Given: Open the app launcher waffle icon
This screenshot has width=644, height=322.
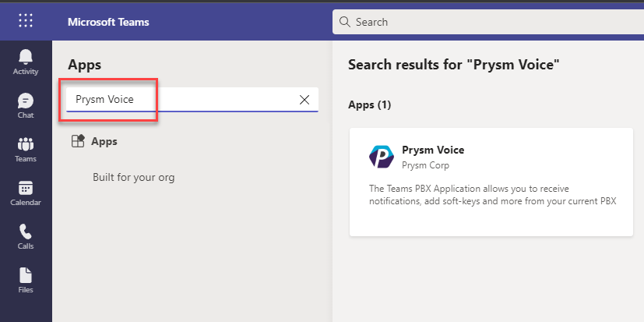Looking at the screenshot, I should 26,20.
